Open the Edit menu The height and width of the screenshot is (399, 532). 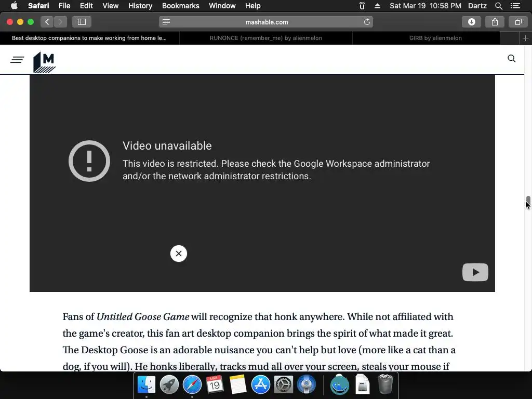[86, 6]
